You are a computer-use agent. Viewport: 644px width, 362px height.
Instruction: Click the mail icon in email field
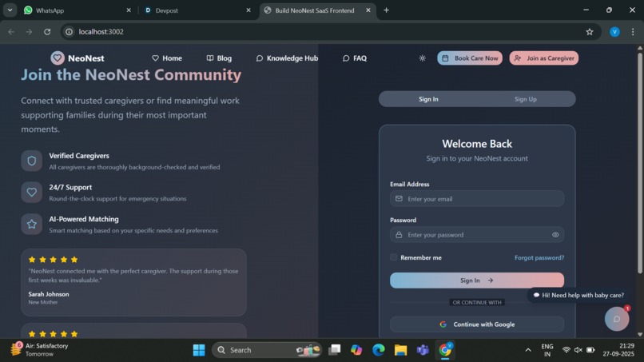[399, 199]
